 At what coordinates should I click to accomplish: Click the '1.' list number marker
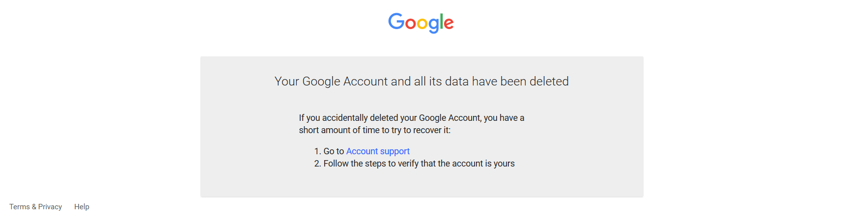click(317, 151)
